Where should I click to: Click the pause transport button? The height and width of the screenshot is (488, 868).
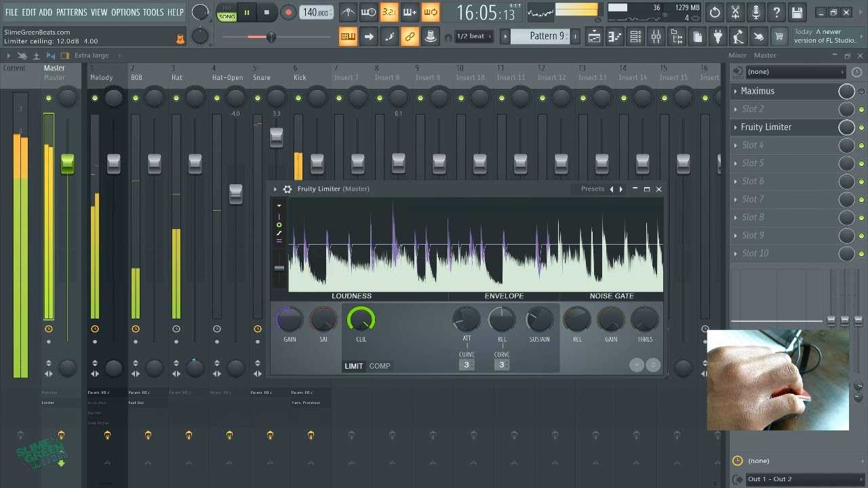(247, 12)
